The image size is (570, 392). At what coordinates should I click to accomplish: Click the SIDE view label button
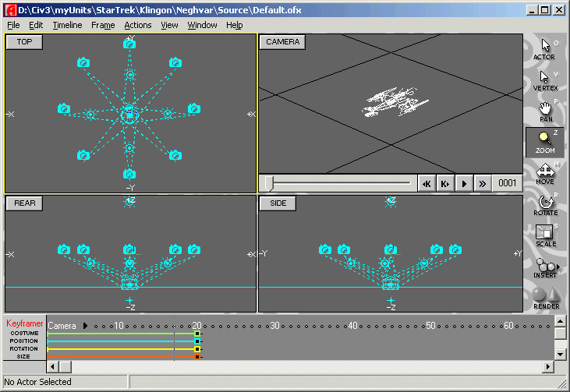pyautogui.click(x=278, y=203)
